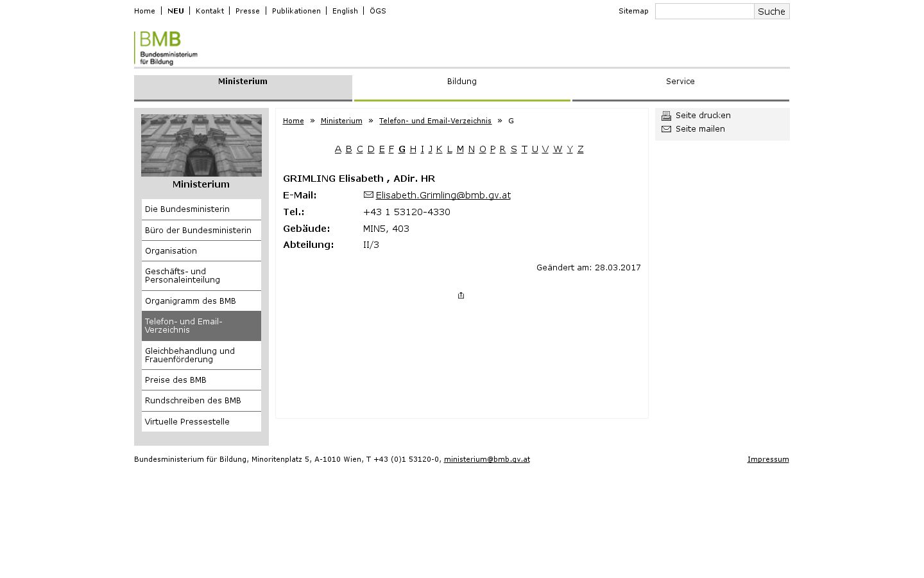
Task: Open Gleichbehandlung und Frauenförderung sidebar item
Action: click(201, 355)
